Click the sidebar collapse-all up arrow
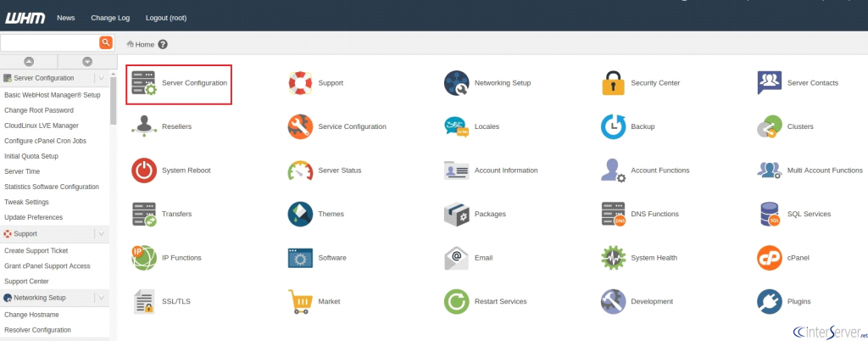This screenshot has height=341, width=868. click(x=29, y=62)
